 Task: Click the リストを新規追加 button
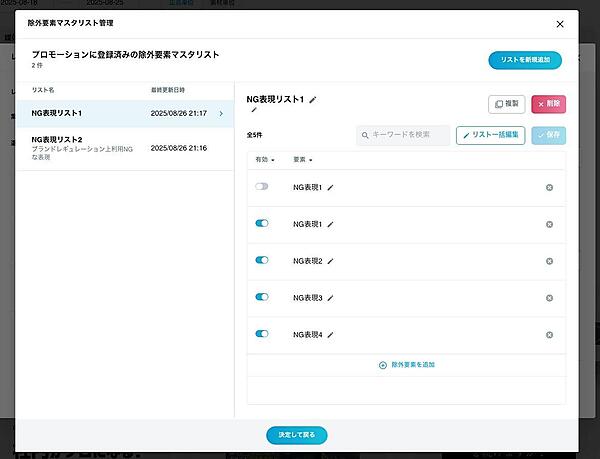525,61
